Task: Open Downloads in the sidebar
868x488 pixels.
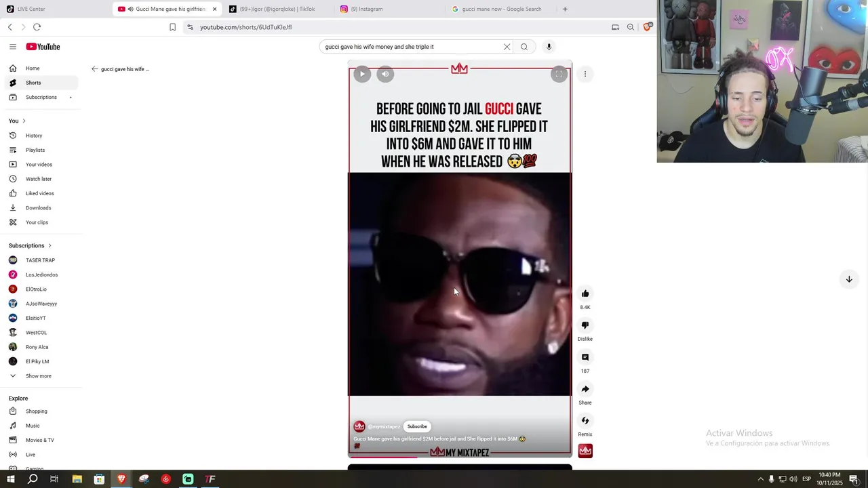Action: [41, 208]
